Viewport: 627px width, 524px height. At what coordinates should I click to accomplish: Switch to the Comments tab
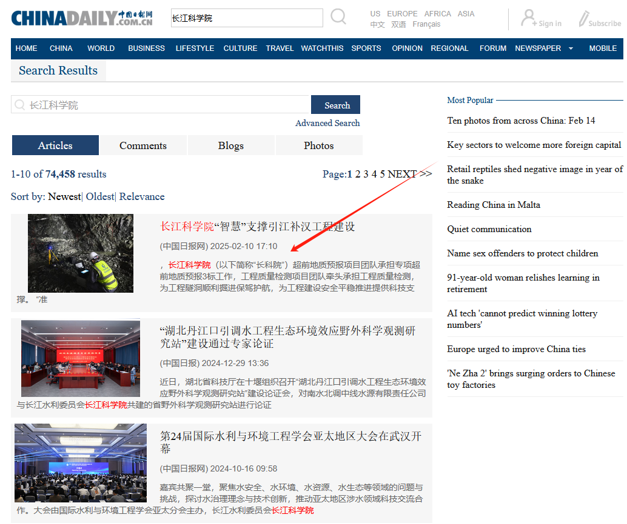pyautogui.click(x=143, y=145)
